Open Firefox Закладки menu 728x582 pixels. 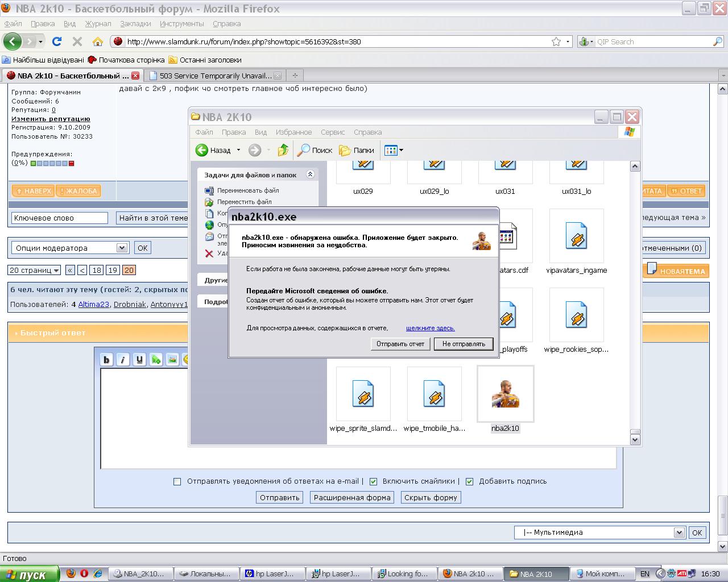pos(135,24)
